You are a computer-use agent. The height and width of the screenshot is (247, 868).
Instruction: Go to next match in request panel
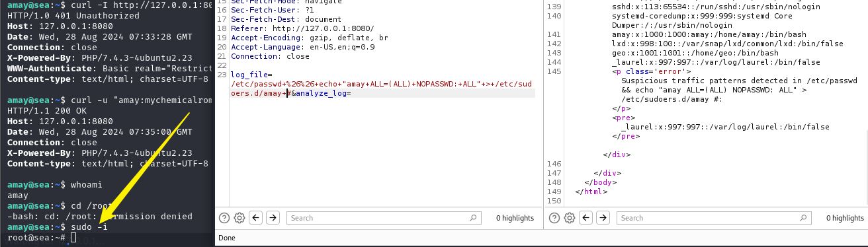click(273, 218)
